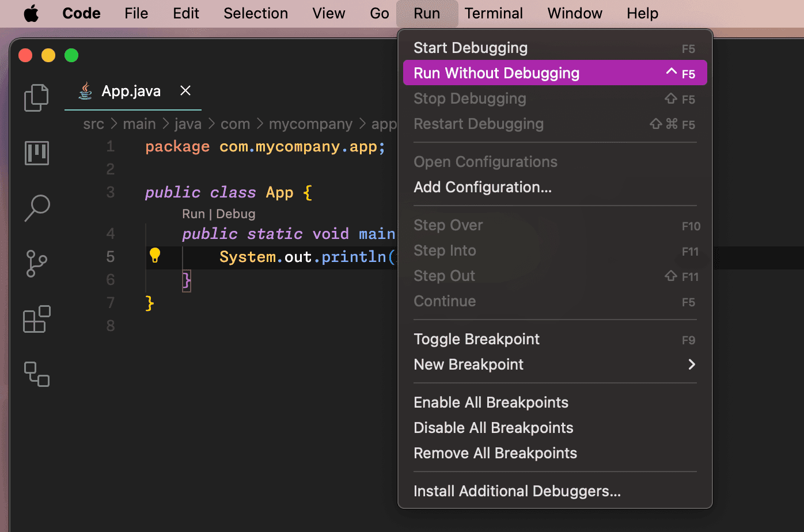
Task: Close the App.java tab with the X
Action: (185, 90)
